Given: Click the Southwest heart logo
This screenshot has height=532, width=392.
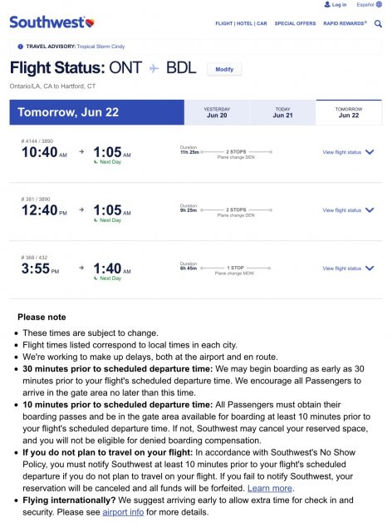Looking at the screenshot, I should 90,22.
